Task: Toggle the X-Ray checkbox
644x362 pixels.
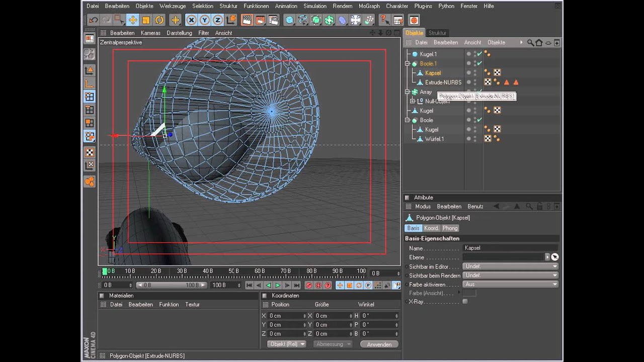Action: [465, 302]
